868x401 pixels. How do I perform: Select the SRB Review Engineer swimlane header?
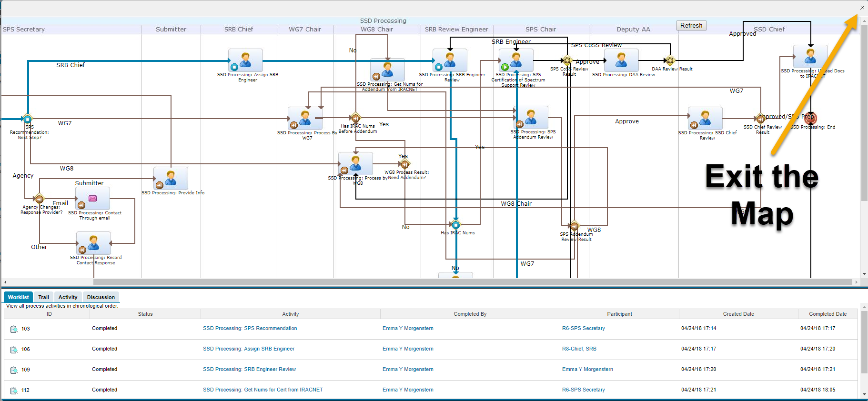[456, 30]
